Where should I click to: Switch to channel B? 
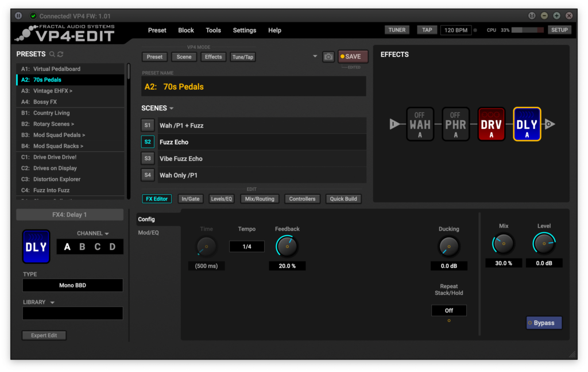[x=82, y=247]
